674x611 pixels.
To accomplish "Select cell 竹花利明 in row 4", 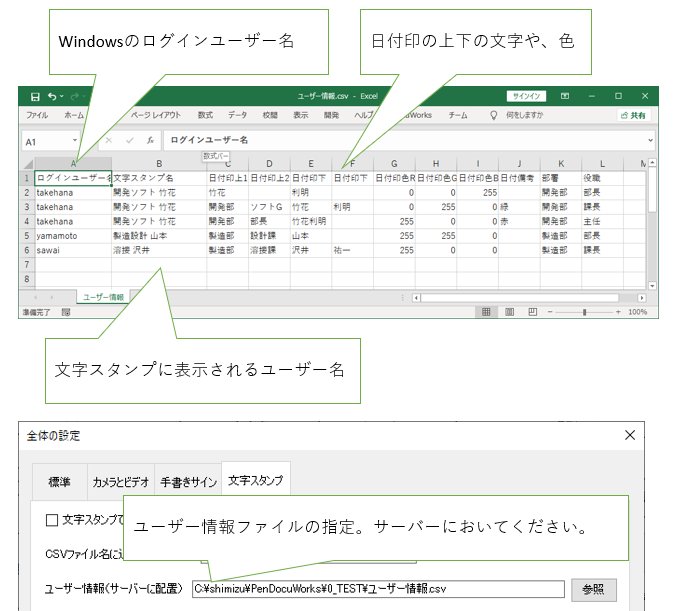I will point(311,221).
